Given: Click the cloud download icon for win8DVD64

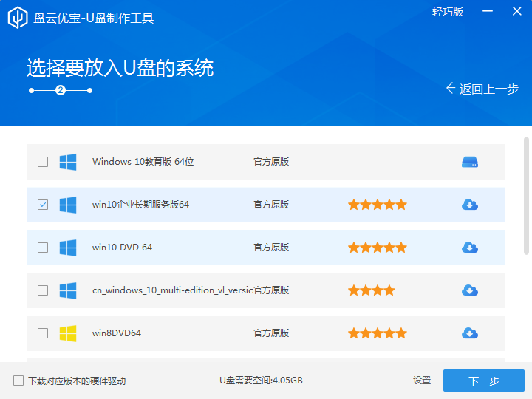Looking at the screenshot, I should [470, 333].
